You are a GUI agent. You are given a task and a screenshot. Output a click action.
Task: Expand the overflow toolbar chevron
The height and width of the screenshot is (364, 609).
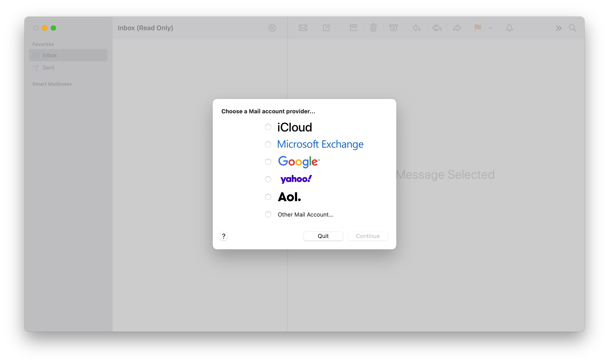(x=558, y=28)
